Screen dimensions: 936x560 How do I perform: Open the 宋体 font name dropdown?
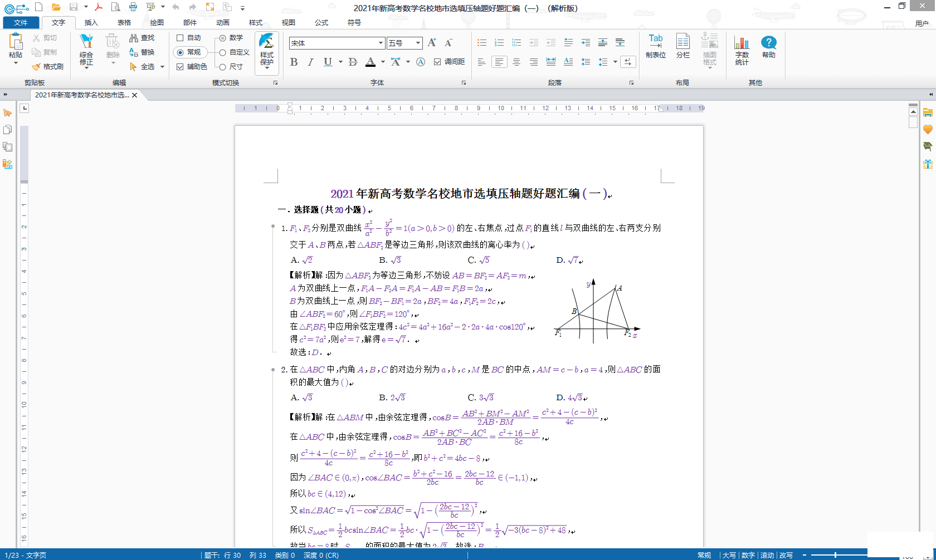381,43
